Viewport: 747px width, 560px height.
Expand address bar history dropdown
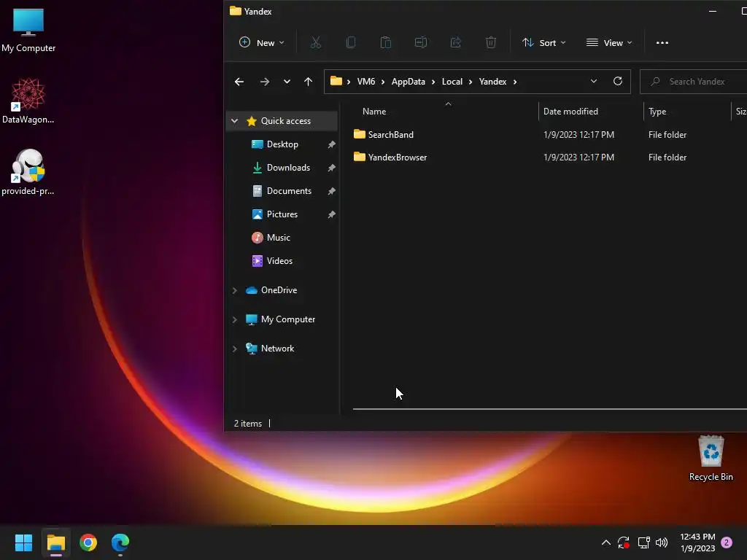594,81
